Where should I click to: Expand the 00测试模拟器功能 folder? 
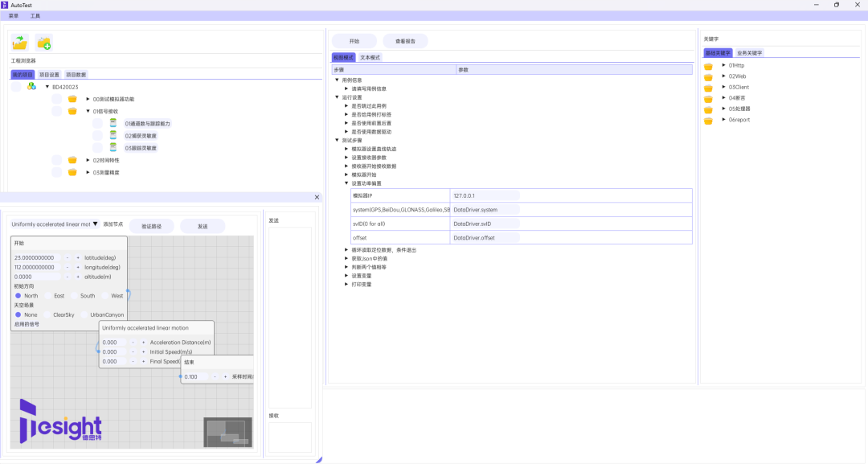88,99
